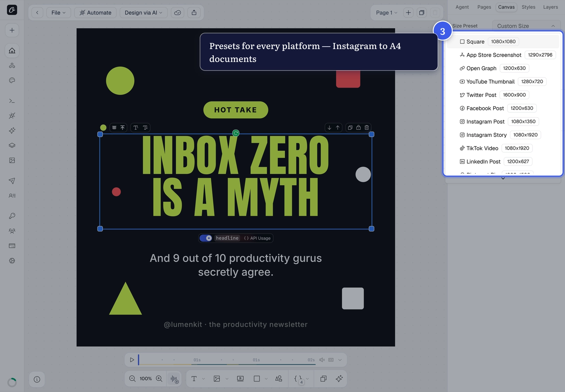Open settings gear in left sidebar
Screen dimensions: 565x392
pos(12,261)
